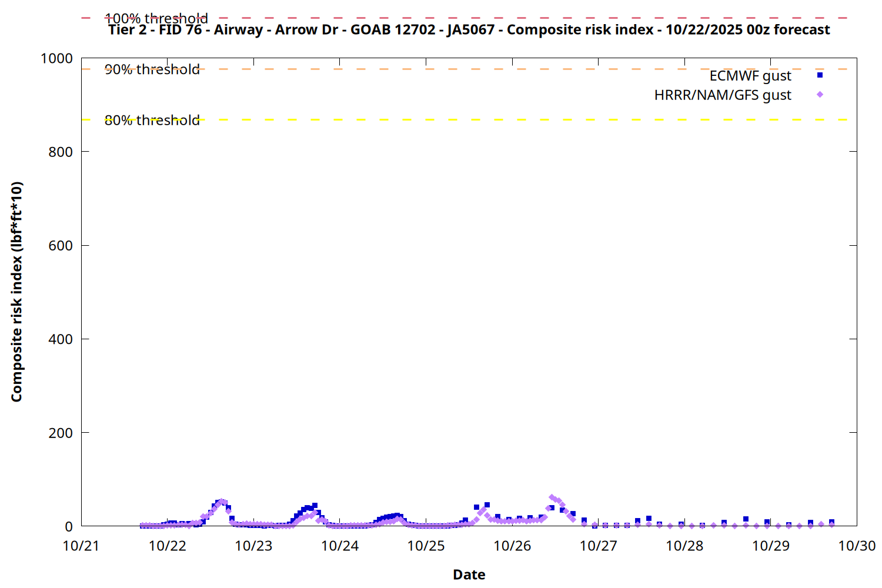Click the 100% threshold label
Viewport: 882px width, 588px height.
156,18
